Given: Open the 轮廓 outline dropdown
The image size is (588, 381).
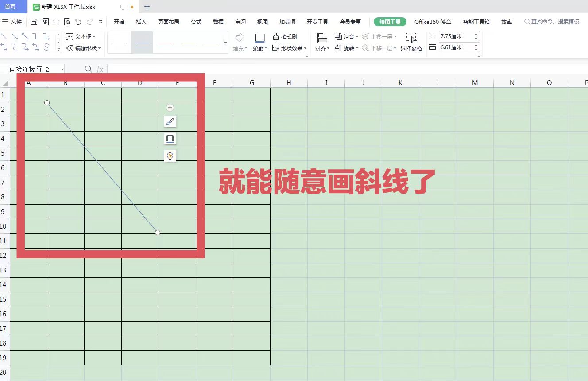Looking at the screenshot, I should (259, 48).
